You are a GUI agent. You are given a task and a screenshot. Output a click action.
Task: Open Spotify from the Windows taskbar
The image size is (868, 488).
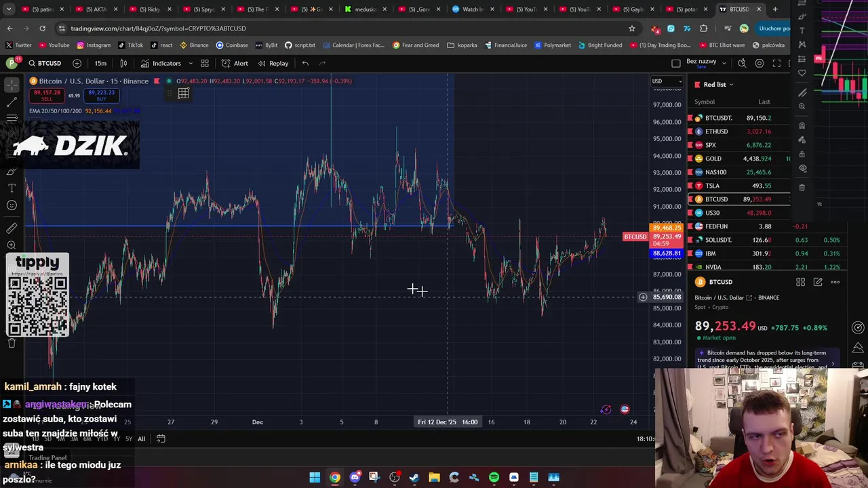click(494, 477)
